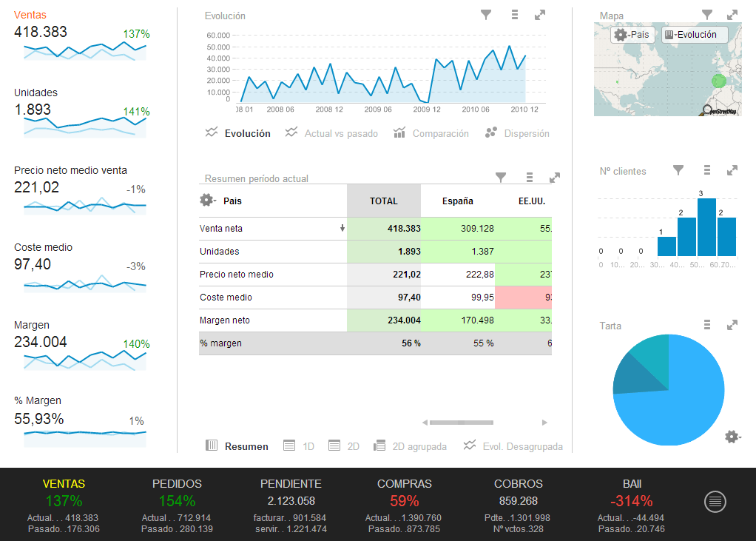Click the round menu button in bottom bar

point(715,502)
